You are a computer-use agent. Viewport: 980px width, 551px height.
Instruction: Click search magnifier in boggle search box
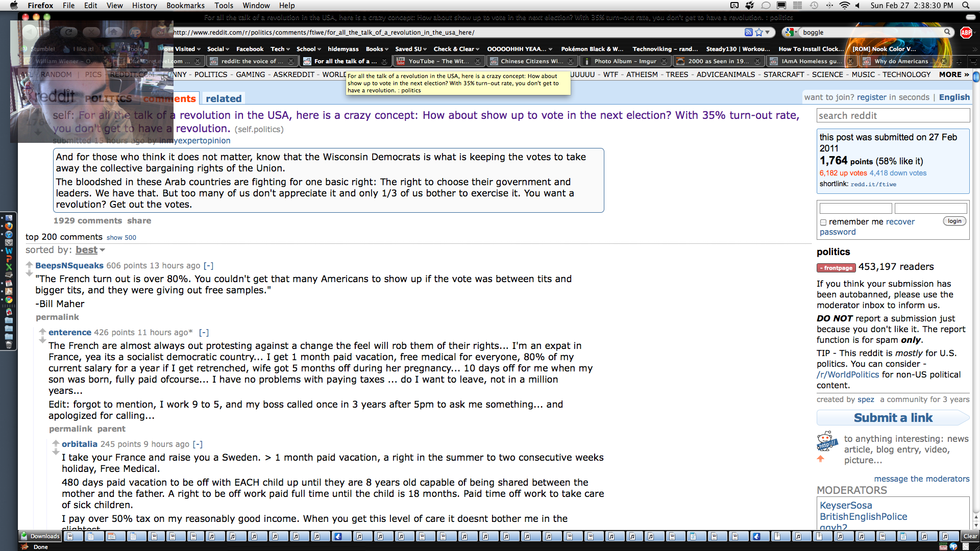click(947, 32)
